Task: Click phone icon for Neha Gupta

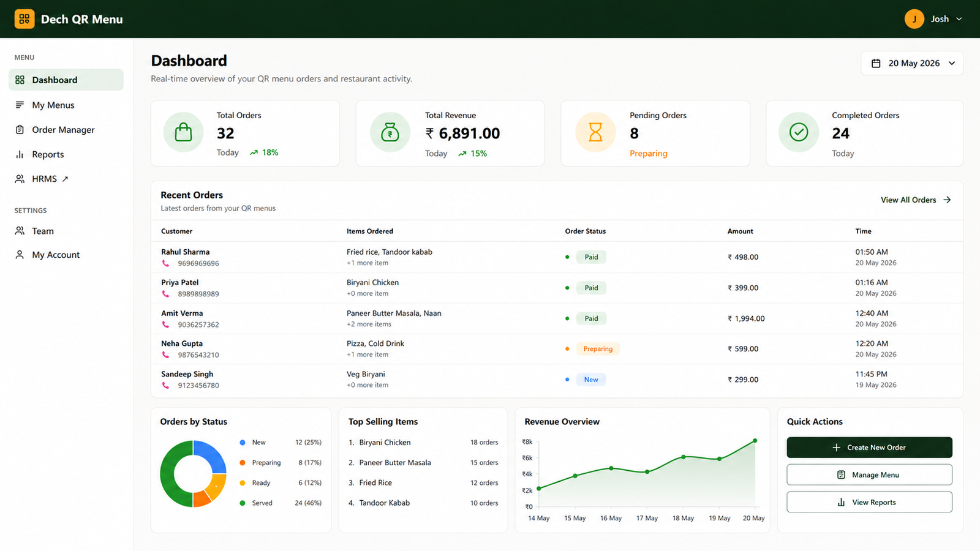Action: [x=165, y=355]
